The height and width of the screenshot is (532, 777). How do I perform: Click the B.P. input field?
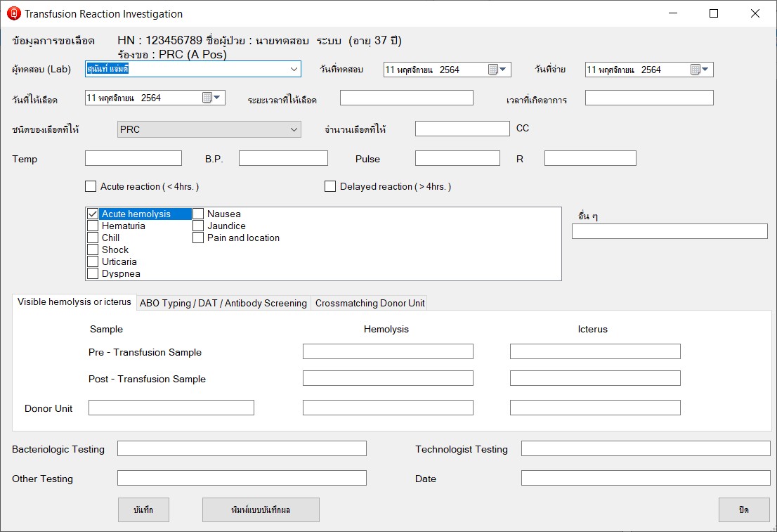[x=283, y=158]
